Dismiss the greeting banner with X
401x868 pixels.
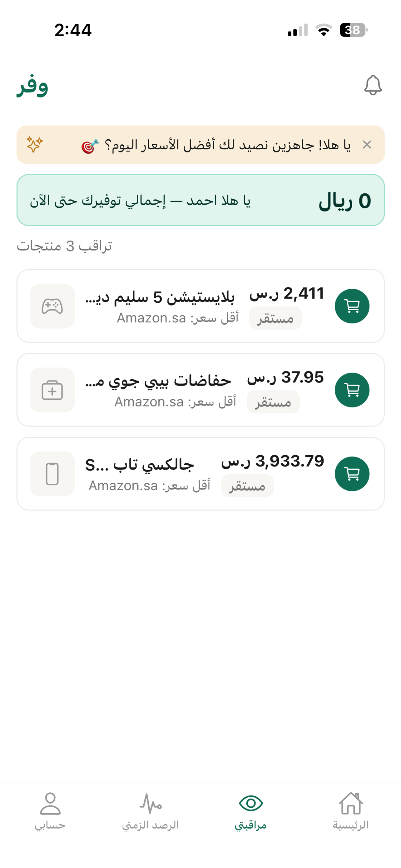367,145
